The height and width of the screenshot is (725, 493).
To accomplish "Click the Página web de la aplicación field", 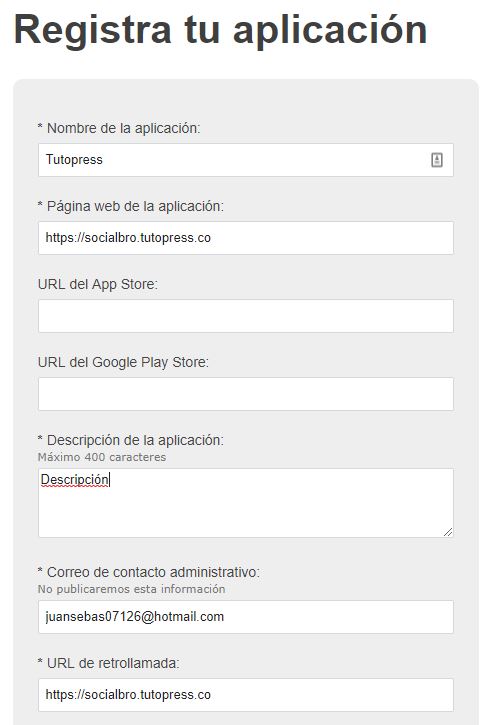I will coord(246,238).
